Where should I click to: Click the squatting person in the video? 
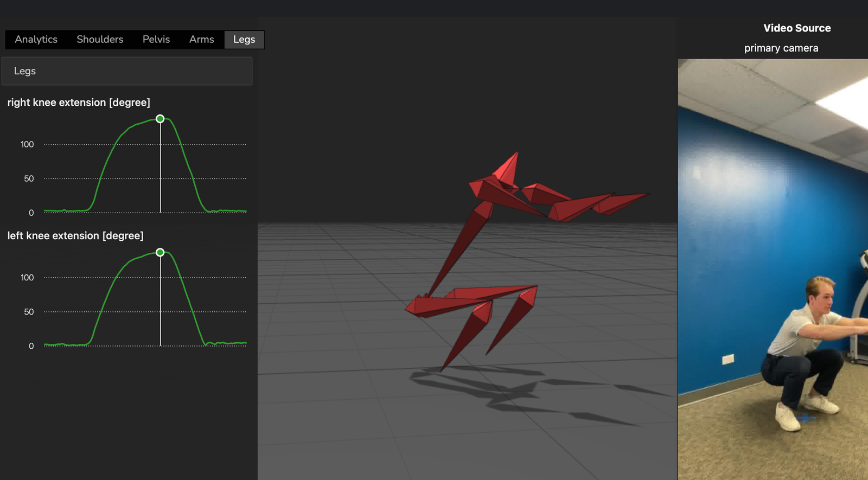pos(803,353)
